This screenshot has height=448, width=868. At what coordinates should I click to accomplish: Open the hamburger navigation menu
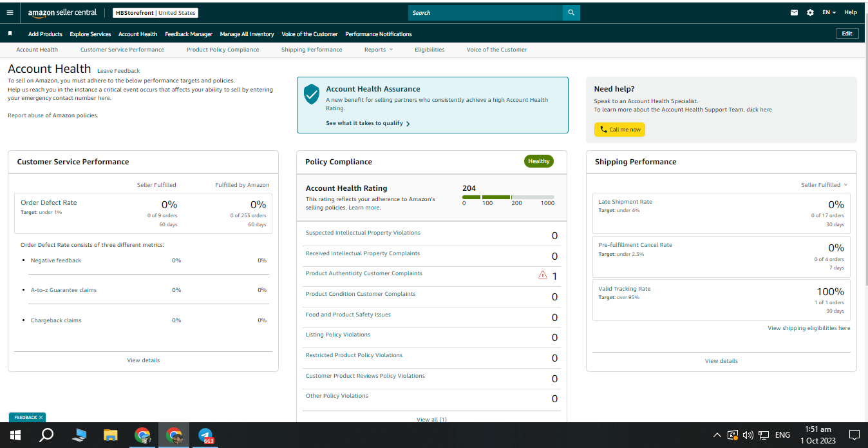(x=10, y=12)
